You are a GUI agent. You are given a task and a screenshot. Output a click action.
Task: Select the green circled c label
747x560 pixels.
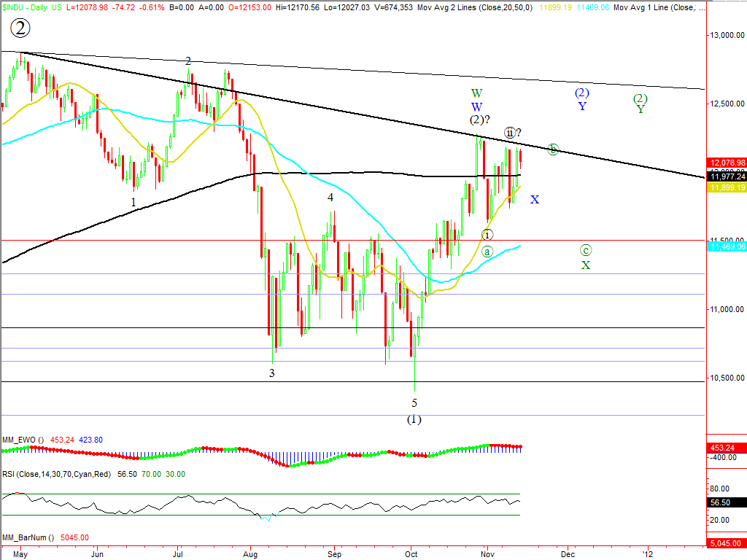point(586,250)
